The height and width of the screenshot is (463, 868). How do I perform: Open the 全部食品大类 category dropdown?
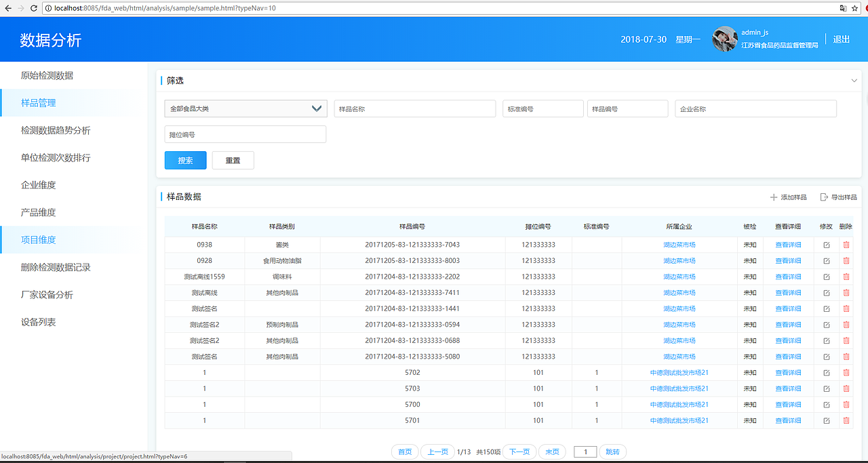pos(245,108)
